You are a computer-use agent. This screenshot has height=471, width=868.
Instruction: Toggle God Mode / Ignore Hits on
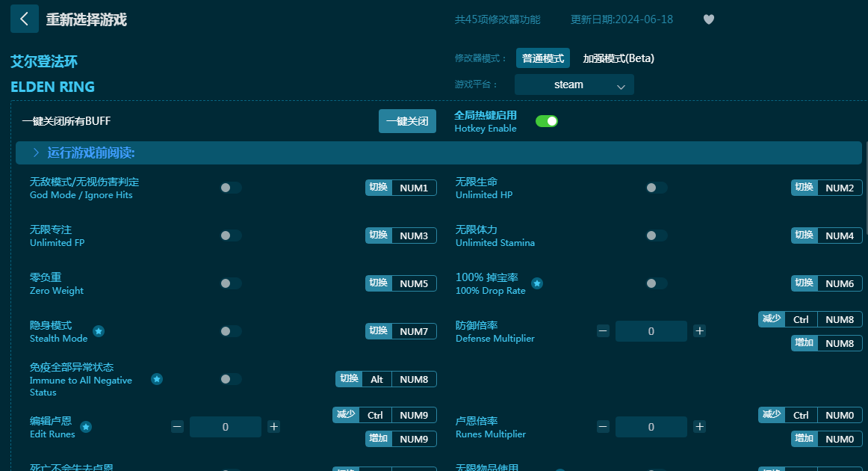tap(231, 188)
